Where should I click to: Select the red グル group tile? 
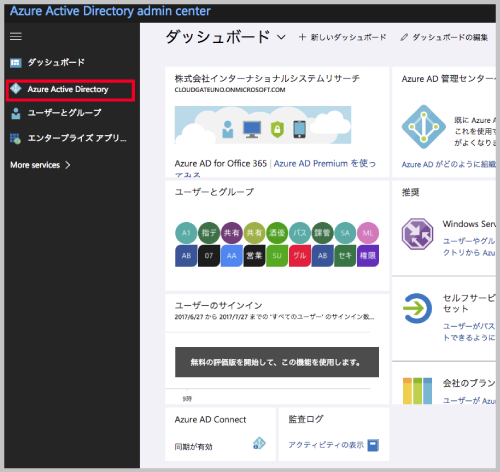(x=299, y=256)
